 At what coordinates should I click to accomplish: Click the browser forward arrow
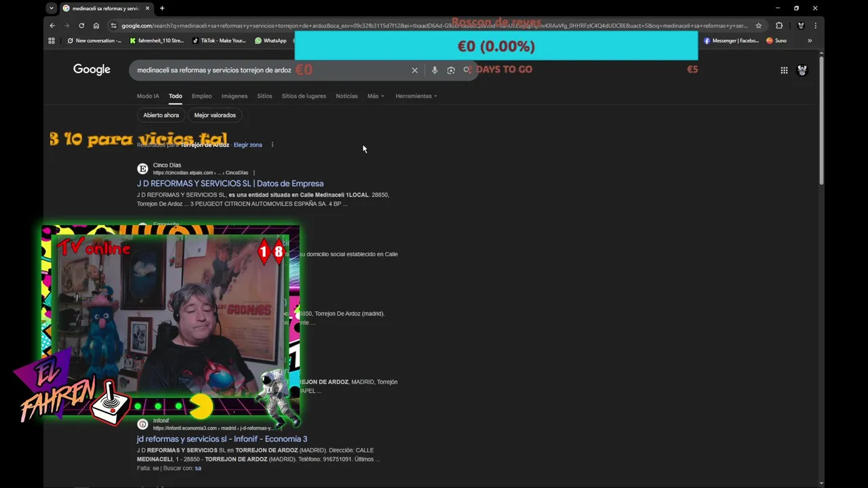point(66,26)
